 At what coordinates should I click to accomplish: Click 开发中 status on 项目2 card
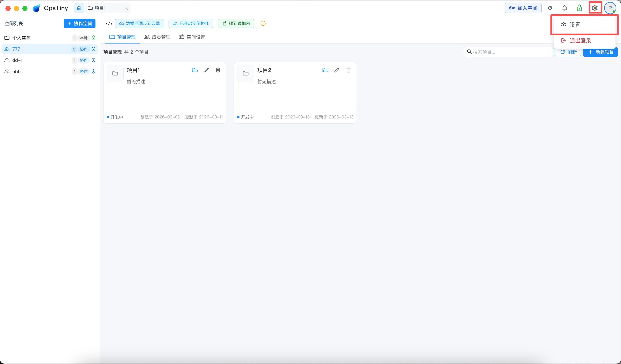pos(245,117)
